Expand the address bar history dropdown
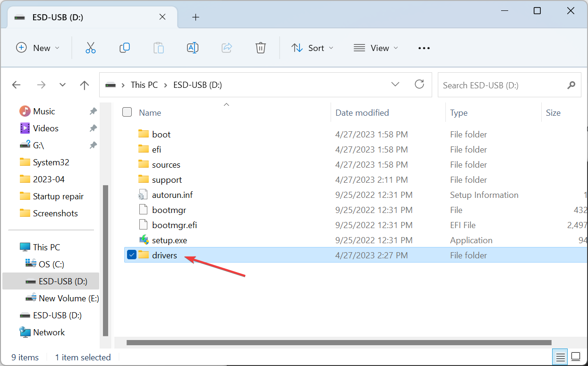588x366 pixels. (x=396, y=85)
